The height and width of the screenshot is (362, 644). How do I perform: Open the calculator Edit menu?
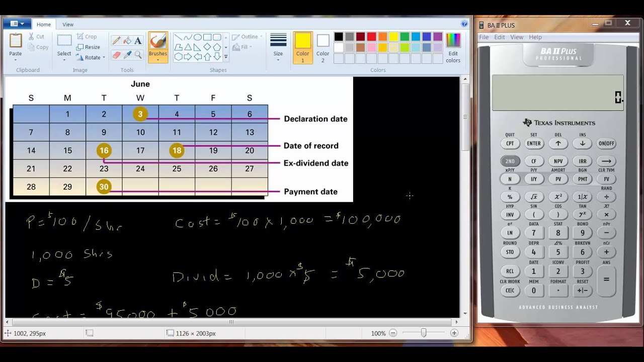click(500, 37)
